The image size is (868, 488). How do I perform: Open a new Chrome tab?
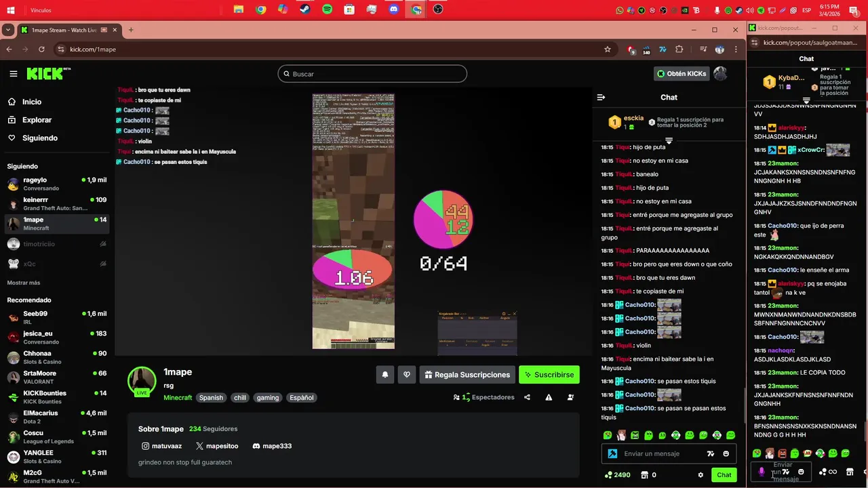[131, 30]
